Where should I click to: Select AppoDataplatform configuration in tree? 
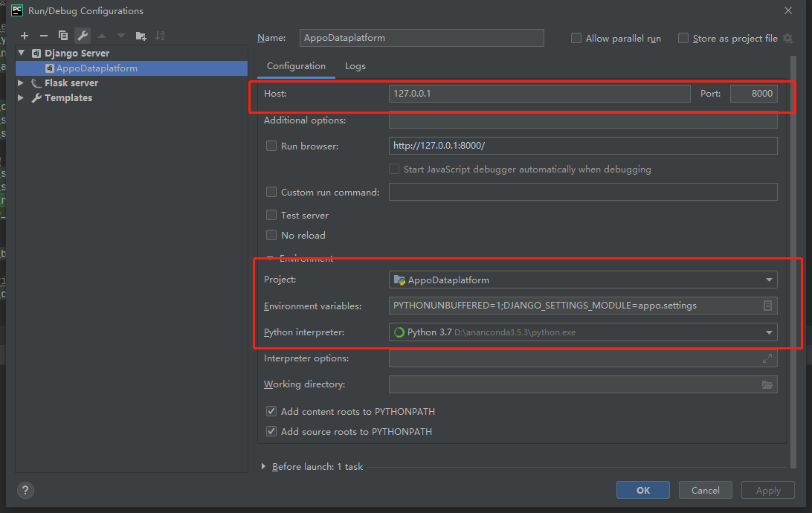(x=132, y=68)
